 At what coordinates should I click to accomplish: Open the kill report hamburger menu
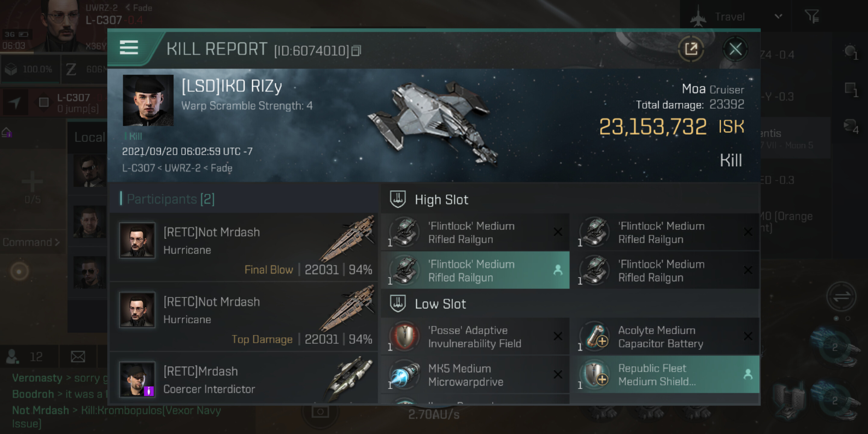[x=129, y=48]
